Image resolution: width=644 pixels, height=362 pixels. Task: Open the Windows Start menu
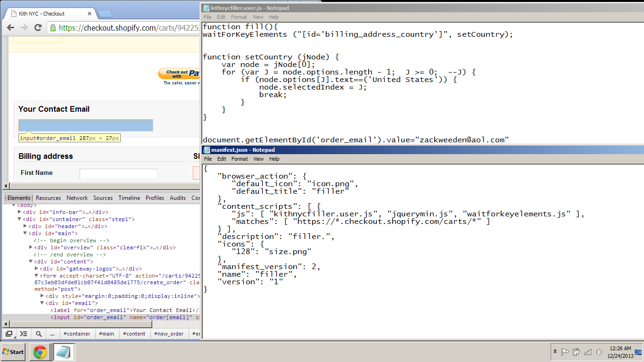pos(13,352)
